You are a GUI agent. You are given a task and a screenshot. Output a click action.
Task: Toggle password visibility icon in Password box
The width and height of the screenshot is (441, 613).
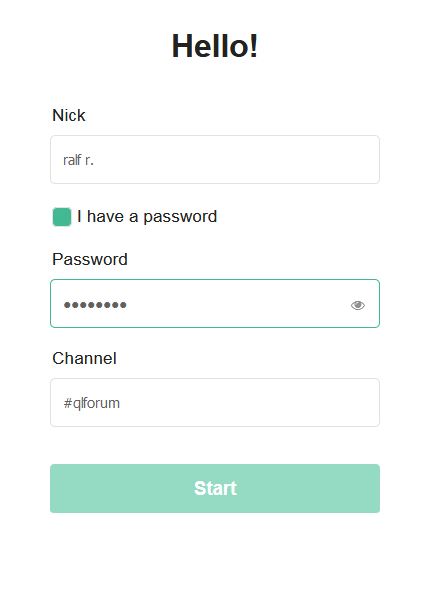pos(357,305)
